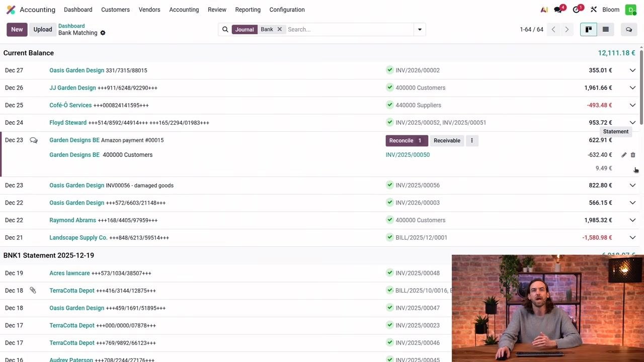644x362 pixels.
Task: Open the gear settings next to Bank Matching
Action: tap(103, 33)
